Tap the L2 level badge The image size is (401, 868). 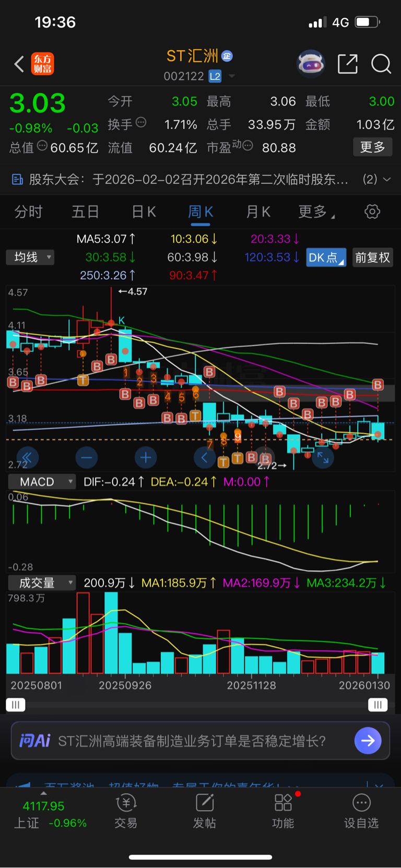(215, 76)
